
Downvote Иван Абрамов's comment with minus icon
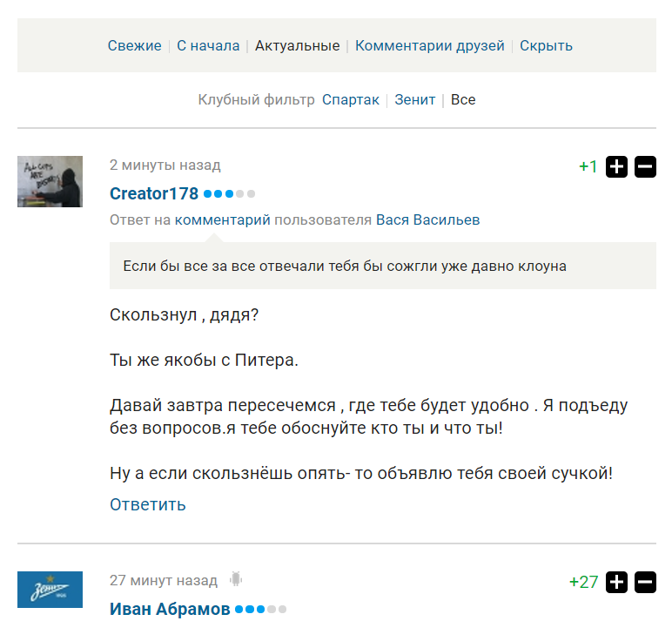[645, 582]
